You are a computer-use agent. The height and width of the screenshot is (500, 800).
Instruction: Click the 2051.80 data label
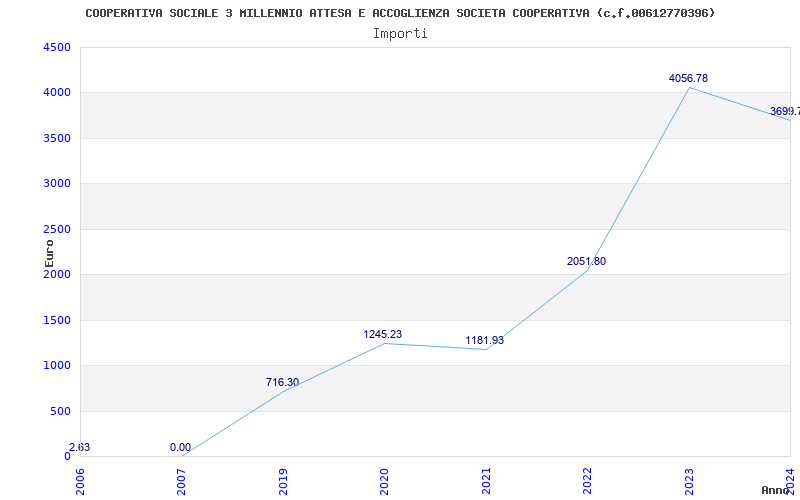tap(586, 261)
